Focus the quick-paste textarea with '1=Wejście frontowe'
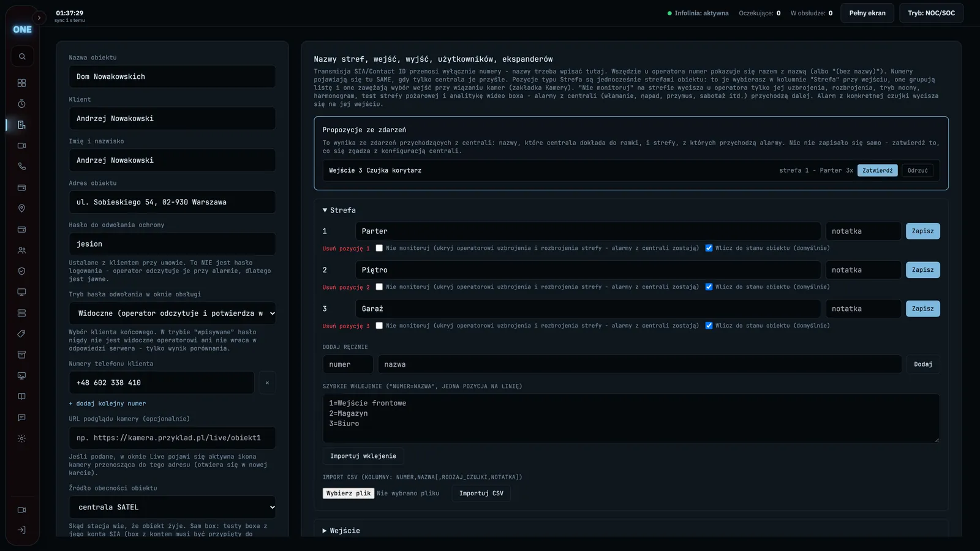 (631, 418)
